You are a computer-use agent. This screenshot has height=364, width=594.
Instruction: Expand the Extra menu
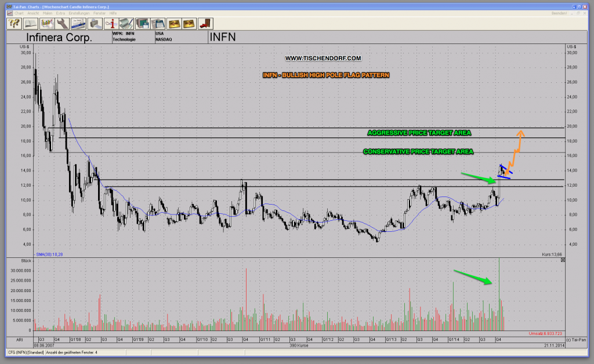pyautogui.click(x=60, y=14)
